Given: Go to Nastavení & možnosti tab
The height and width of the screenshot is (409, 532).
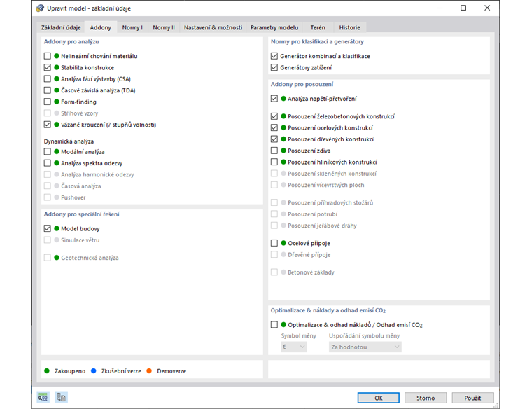Looking at the screenshot, I should [213, 27].
